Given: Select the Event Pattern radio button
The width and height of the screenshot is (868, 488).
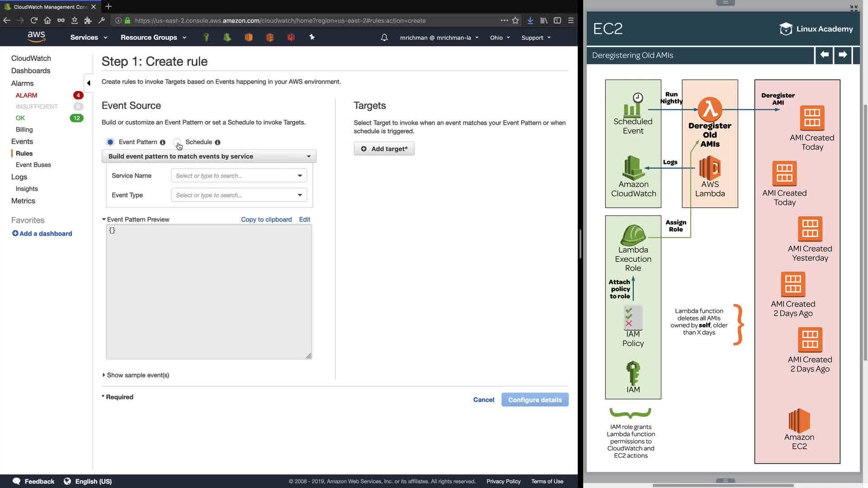Looking at the screenshot, I should tap(110, 142).
